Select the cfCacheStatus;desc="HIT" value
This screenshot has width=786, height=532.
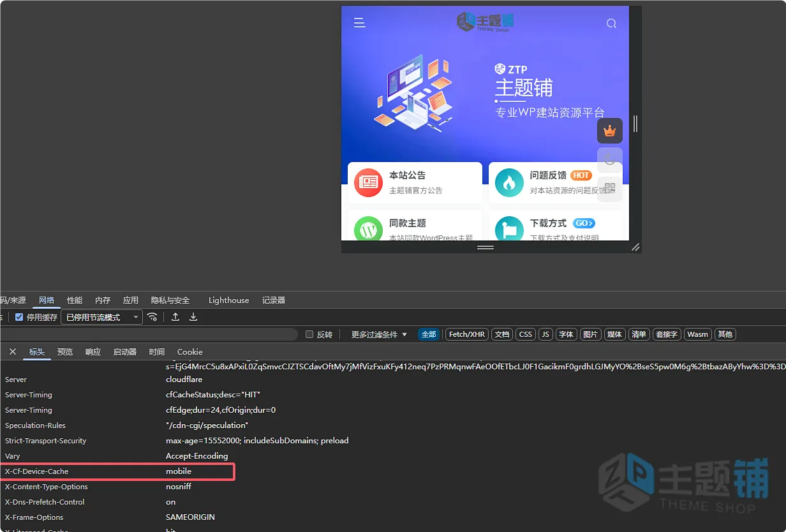click(x=213, y=395)
